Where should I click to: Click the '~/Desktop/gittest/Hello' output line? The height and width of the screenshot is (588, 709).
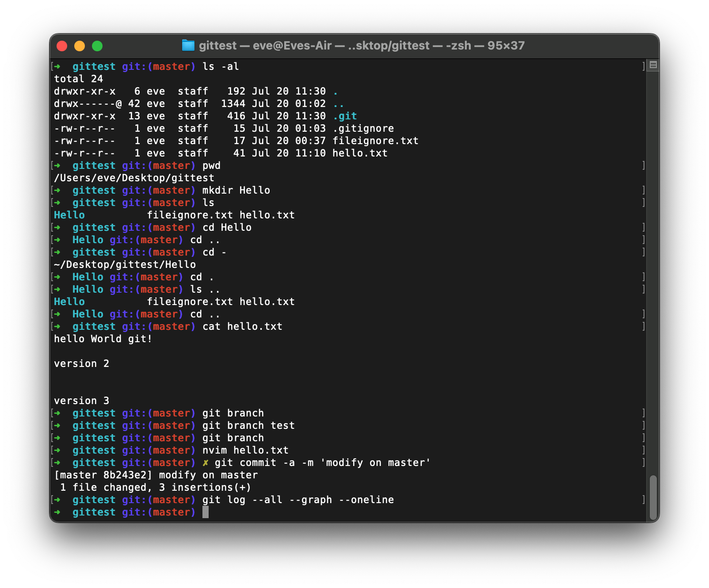125,264
